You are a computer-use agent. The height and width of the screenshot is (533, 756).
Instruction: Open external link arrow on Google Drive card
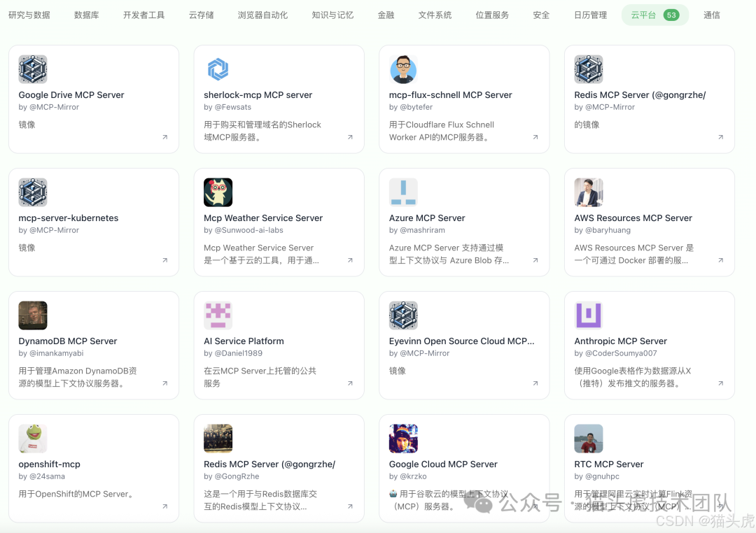tap(165, 137)
